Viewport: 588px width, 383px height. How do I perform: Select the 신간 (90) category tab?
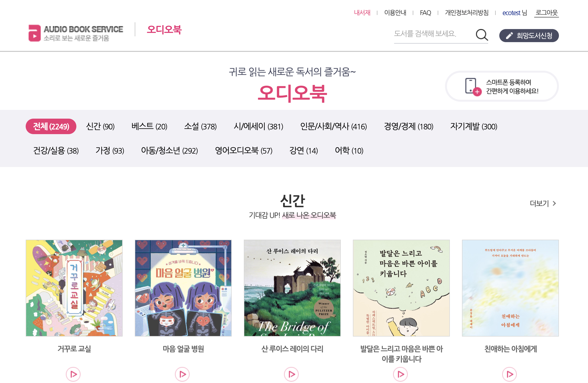100,126
